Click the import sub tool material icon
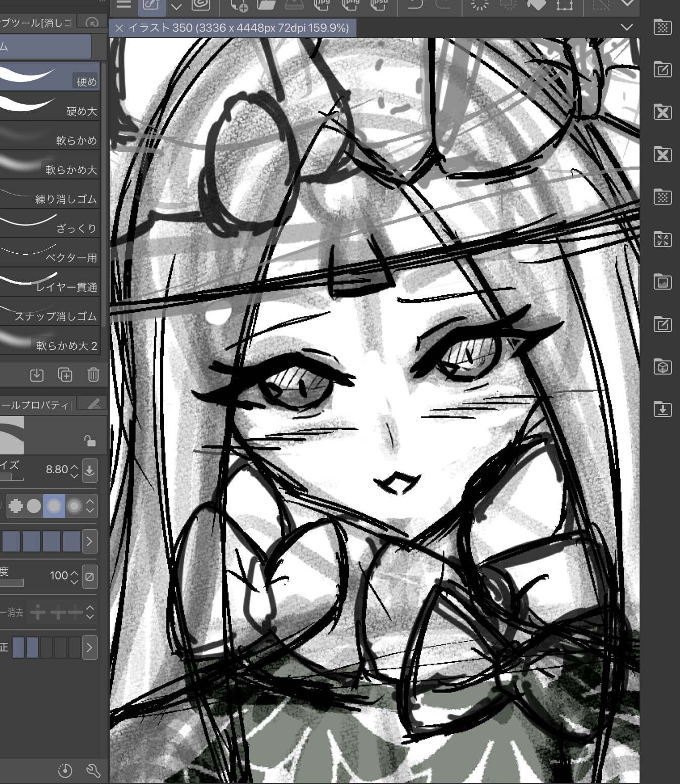 [x=36, y=375]
